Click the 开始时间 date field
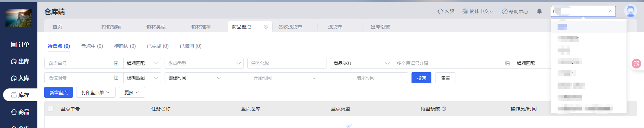Screen dimensions: 644x128 pos(263,78)
